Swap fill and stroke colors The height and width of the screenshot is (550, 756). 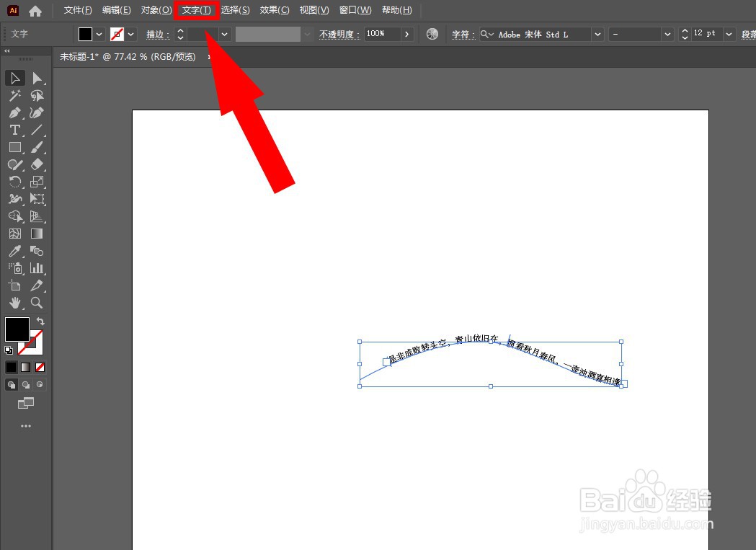click(40, 321)
